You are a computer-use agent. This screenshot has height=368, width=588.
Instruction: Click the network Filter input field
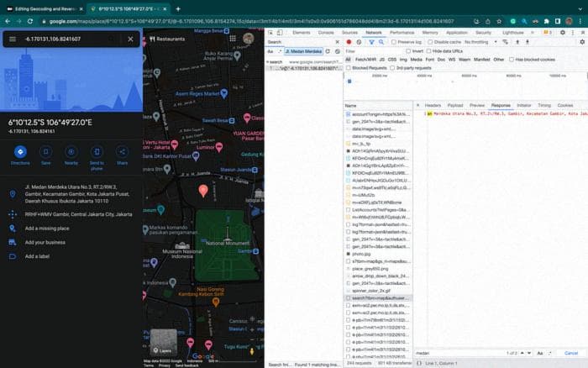click(373, 51)
